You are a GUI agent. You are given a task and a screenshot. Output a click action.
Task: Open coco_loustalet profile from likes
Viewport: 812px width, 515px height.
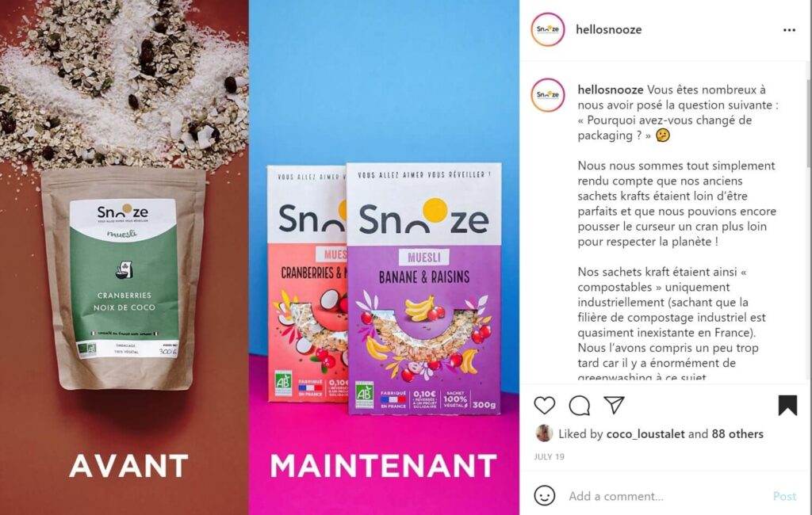645,433
